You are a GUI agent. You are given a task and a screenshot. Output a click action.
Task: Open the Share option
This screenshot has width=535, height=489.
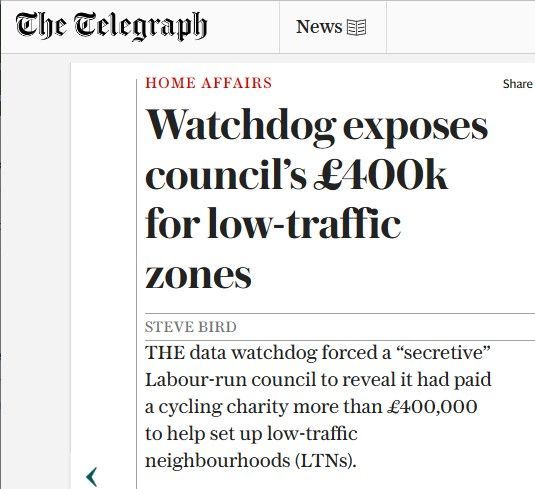[518, 84]
